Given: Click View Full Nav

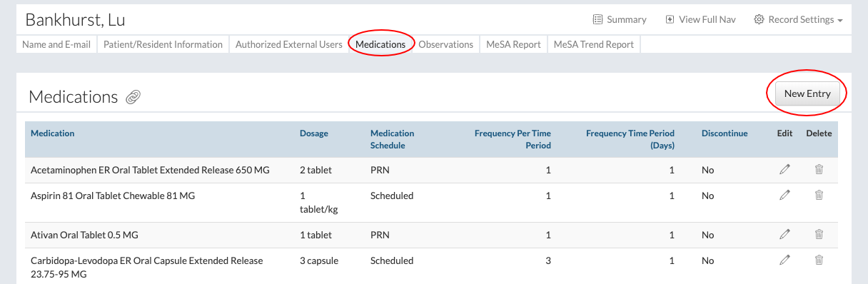Looking at the screenshot, I should click(700, 19).
